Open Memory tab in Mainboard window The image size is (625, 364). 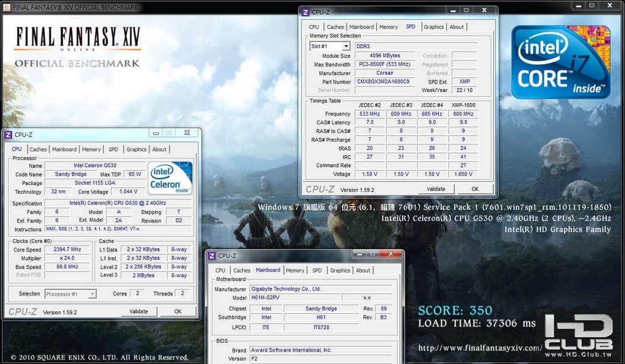click(295, 271)
